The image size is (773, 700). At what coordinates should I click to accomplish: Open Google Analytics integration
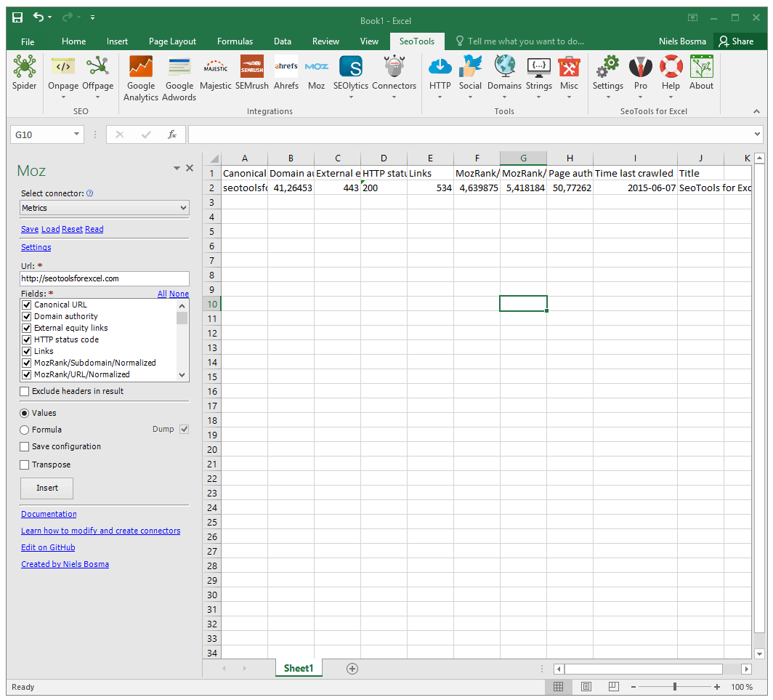[140, 73]
